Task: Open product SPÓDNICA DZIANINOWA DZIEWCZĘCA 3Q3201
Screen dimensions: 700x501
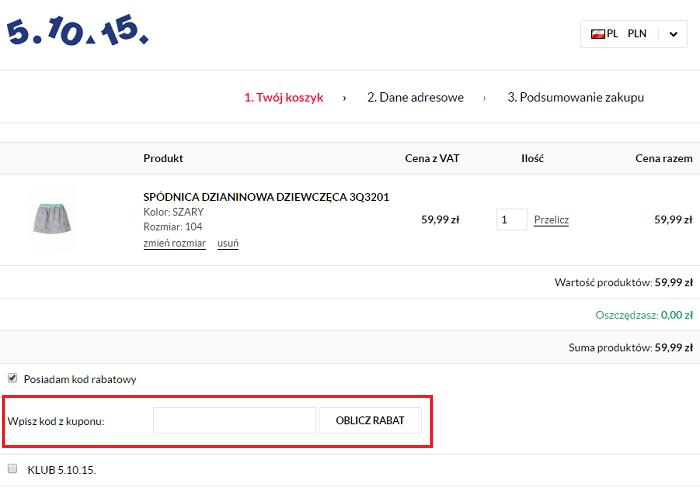Action: point(266,197)
